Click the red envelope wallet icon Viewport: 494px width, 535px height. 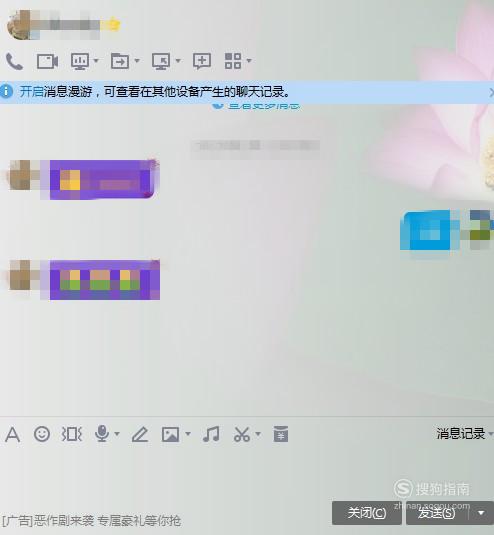281,434
